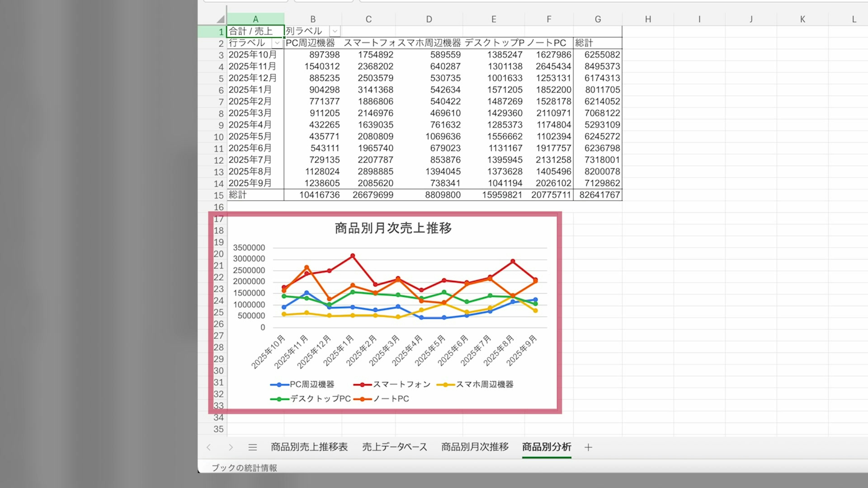Open the 列ラベル filter dropdown
The image size is (868, 488).
[x=335, y=31]
